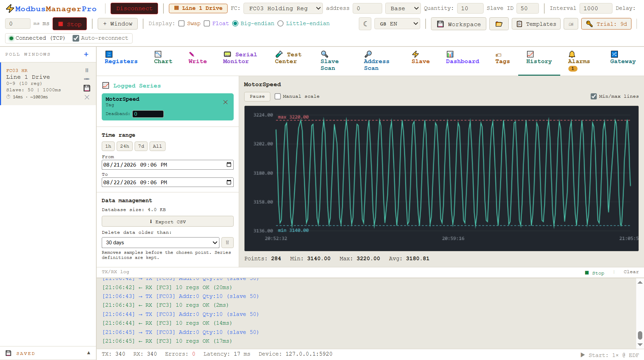Screen dimensions: 644x360
Task: Click the Trial: 9d license button
Action: (606, 24)
